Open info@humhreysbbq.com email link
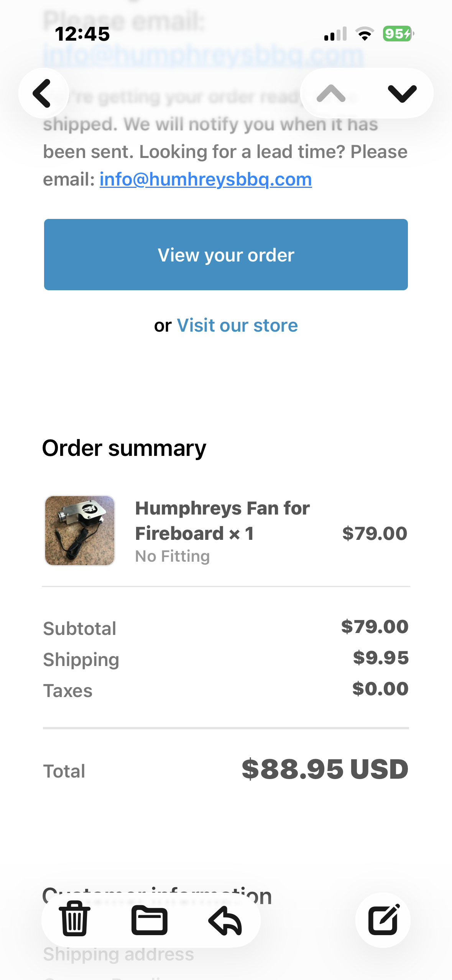Screen dimensions: 452x980 coord(206,179)
